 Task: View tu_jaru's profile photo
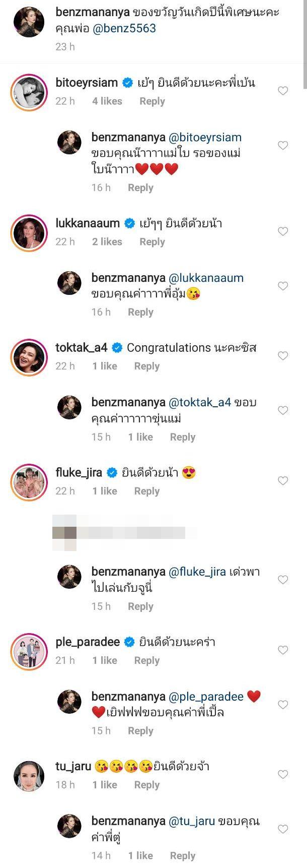click(x=28, y=776)
